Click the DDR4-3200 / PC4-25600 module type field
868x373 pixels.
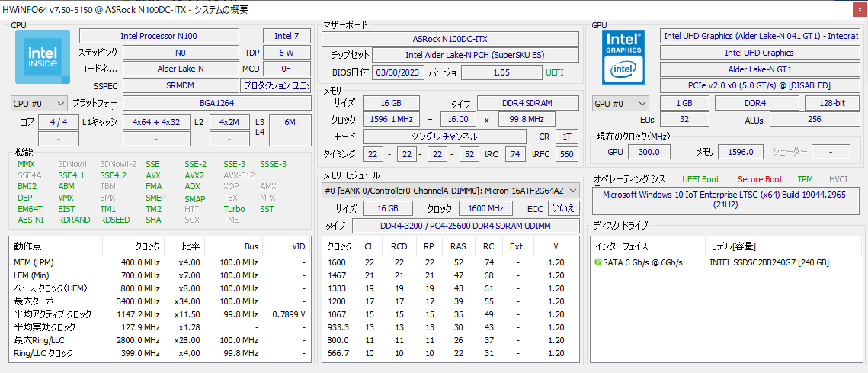pyautogui.click(x=465, y=226)
